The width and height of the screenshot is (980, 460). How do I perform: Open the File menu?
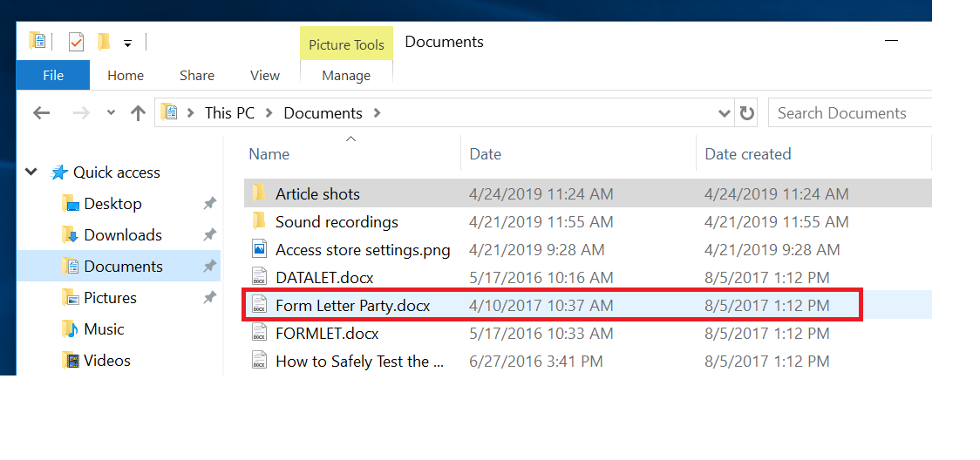coord(53,76)
